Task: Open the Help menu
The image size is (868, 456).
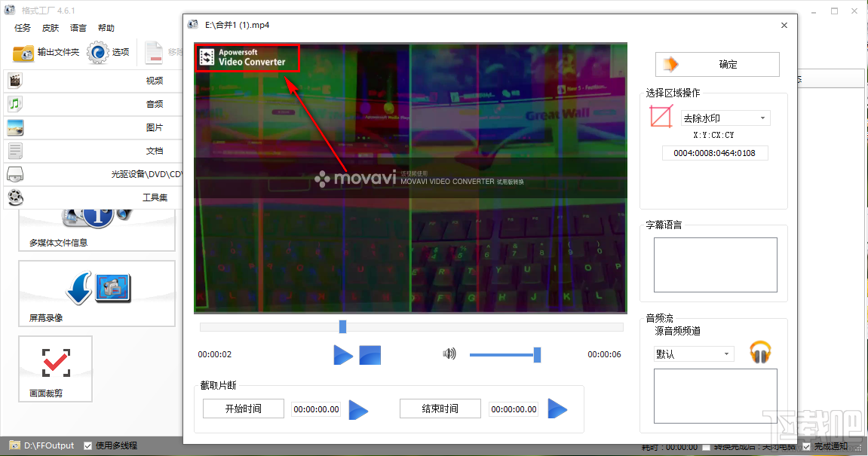Action: point(106,28)
